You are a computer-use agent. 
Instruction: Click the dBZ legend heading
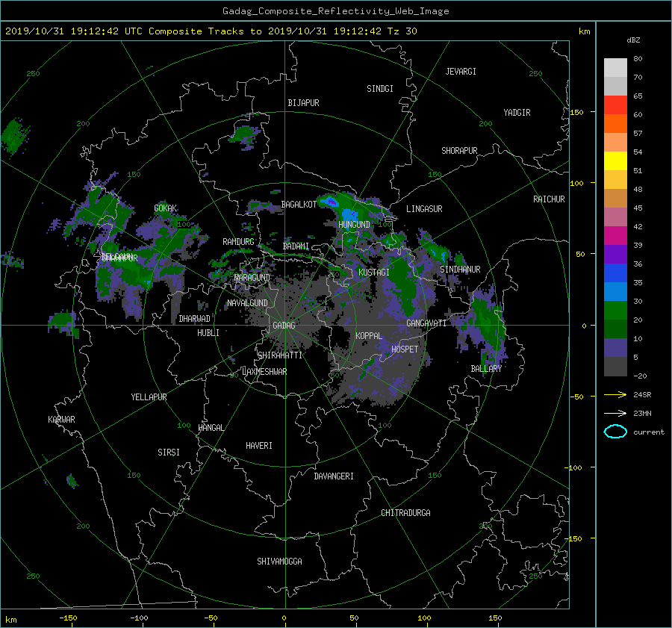(633, 40)
